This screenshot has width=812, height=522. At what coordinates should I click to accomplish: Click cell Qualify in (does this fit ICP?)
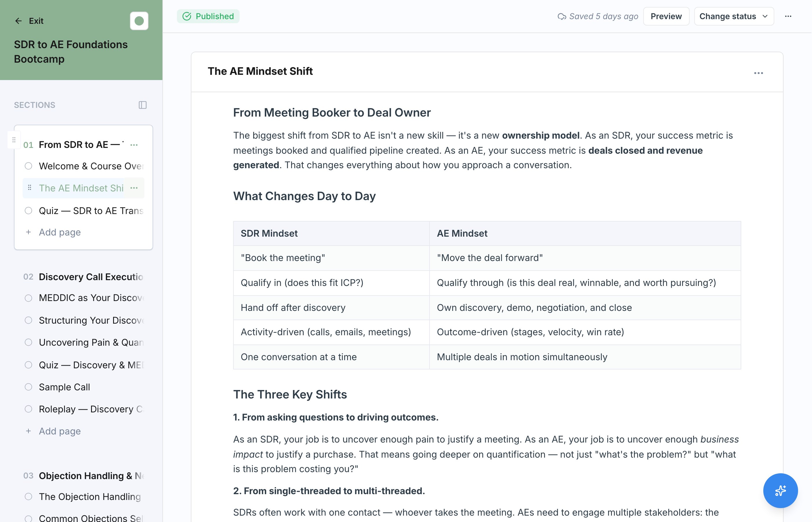(x=331, y=283)
